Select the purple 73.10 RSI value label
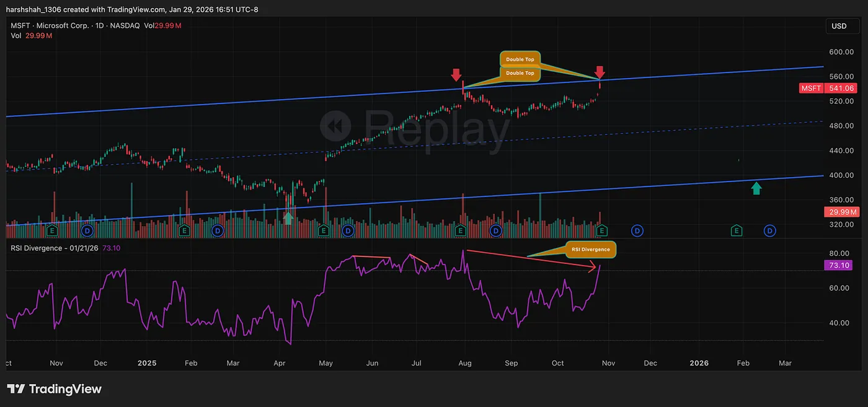Image resolution: width=868 pixels, height=407 pixels. click(x=838, y=265)
